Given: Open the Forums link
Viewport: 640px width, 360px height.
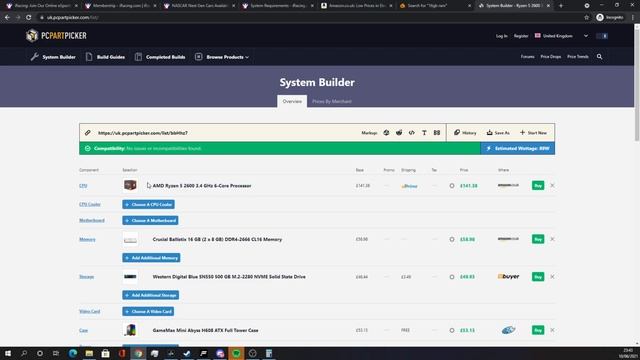Looking at the screenshot, I should pyautogui.click(x=527, y=57).
